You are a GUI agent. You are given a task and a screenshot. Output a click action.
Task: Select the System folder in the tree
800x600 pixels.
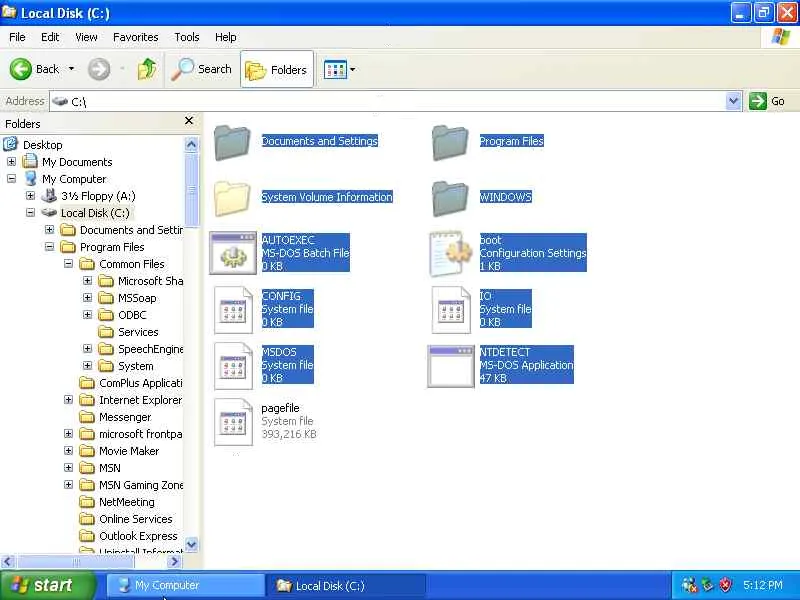click(136, 366)
